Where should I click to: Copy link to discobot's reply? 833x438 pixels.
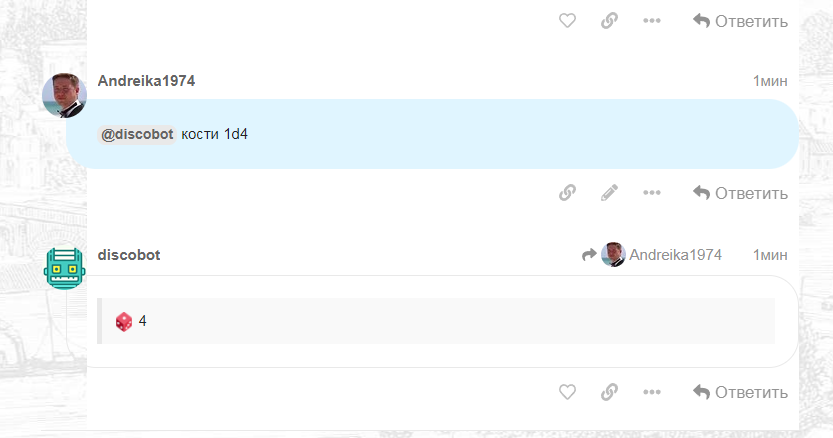[x=609, y=392]
